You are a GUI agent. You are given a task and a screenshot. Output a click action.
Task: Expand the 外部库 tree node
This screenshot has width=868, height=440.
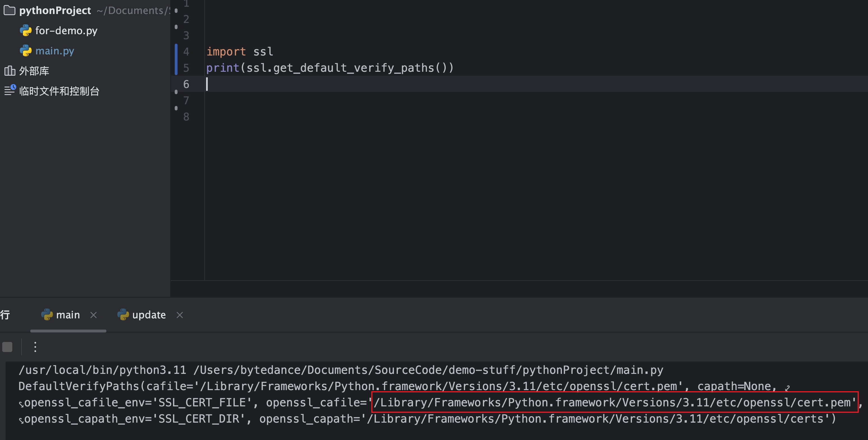click(x=34, y=71)
